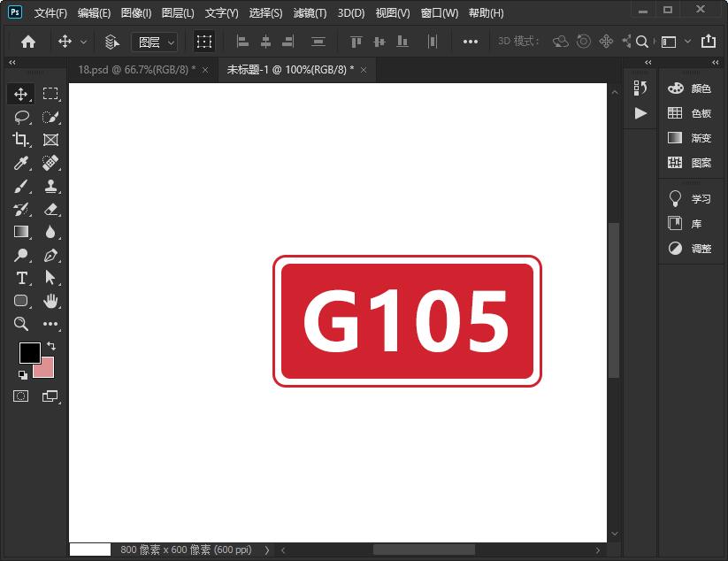Screen dimensions: 728x561
Task: Click the pink background color swatch
Action: pyautogui.click(x=46, y=370)
